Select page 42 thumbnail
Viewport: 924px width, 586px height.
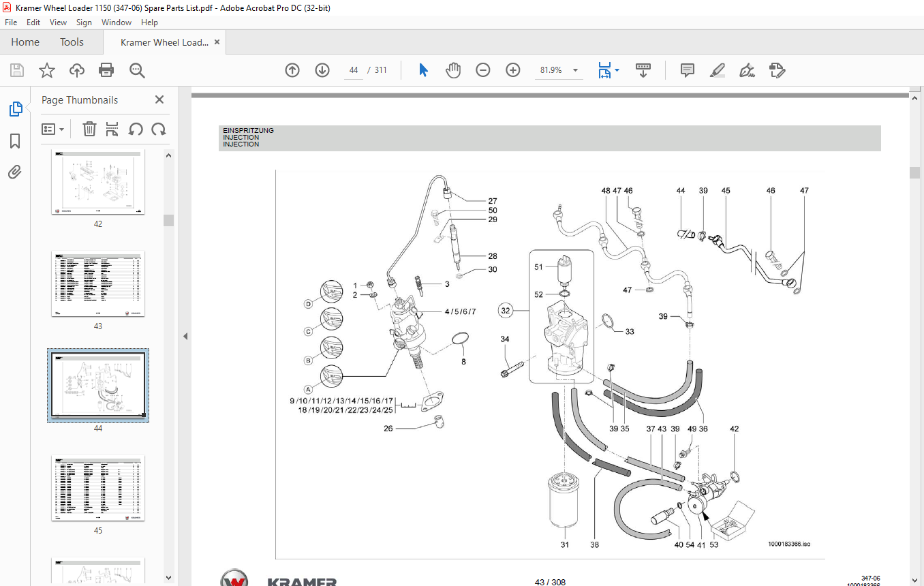(98, 183)
